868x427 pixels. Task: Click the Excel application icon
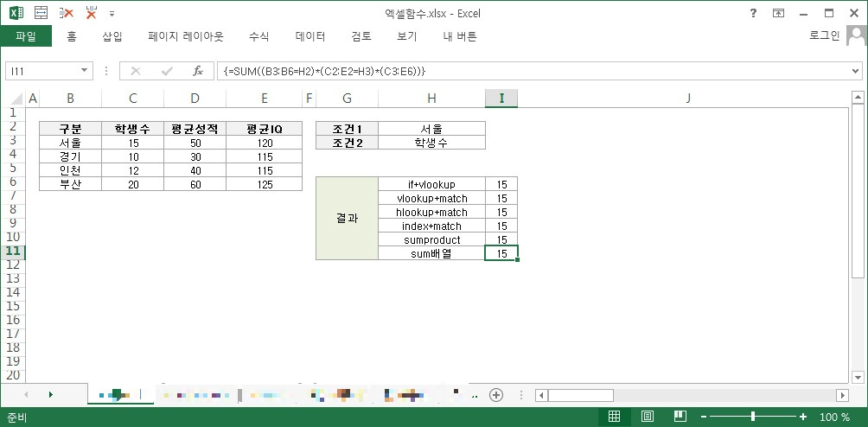(16, 13)
